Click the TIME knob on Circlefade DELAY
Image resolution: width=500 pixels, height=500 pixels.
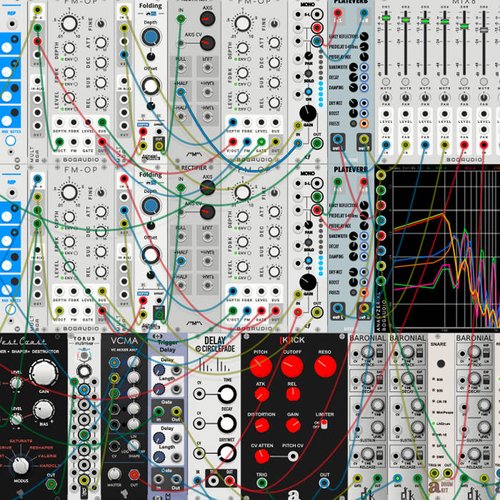227,394
